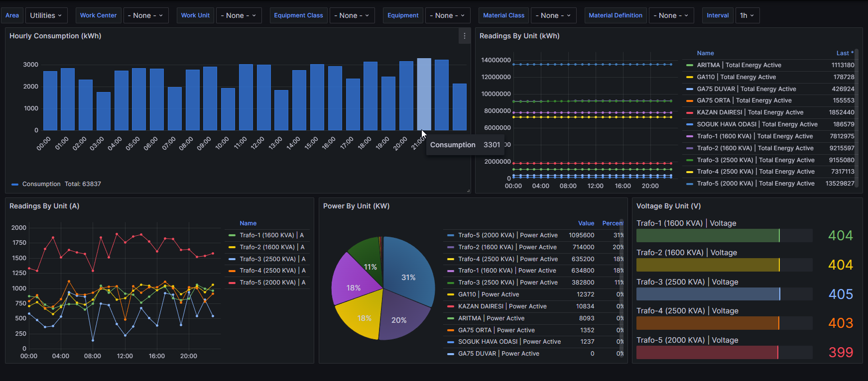Sort pie legend by Value column
The width and height of the screenshot is (868, 381).
pyautogui.click(x=586, y=223)
